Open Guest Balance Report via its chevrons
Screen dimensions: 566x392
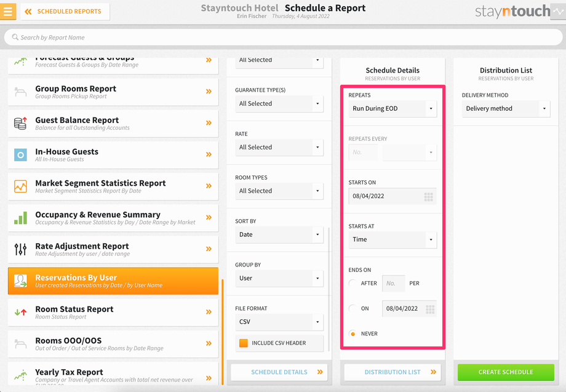tap(209, 123)
